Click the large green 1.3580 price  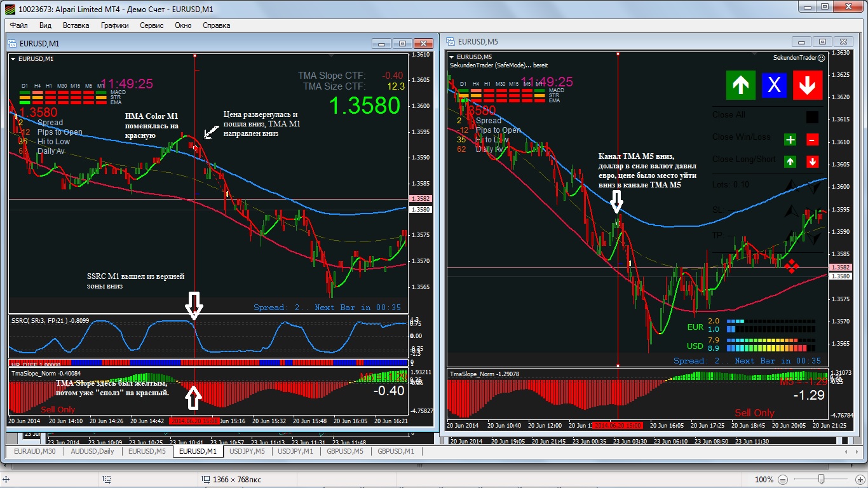364,105
